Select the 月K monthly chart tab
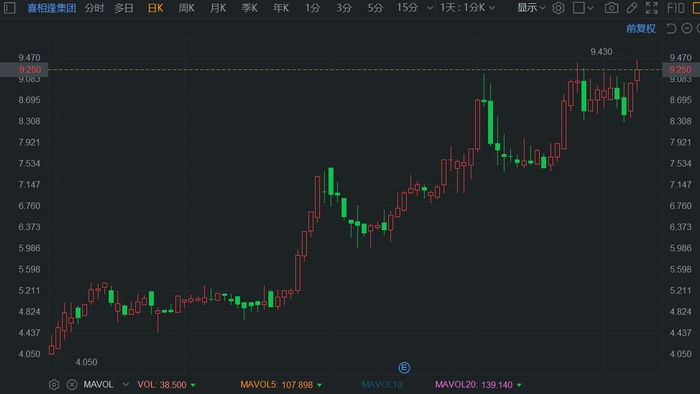This screenshot has height=394, width=700. [218, 8]
